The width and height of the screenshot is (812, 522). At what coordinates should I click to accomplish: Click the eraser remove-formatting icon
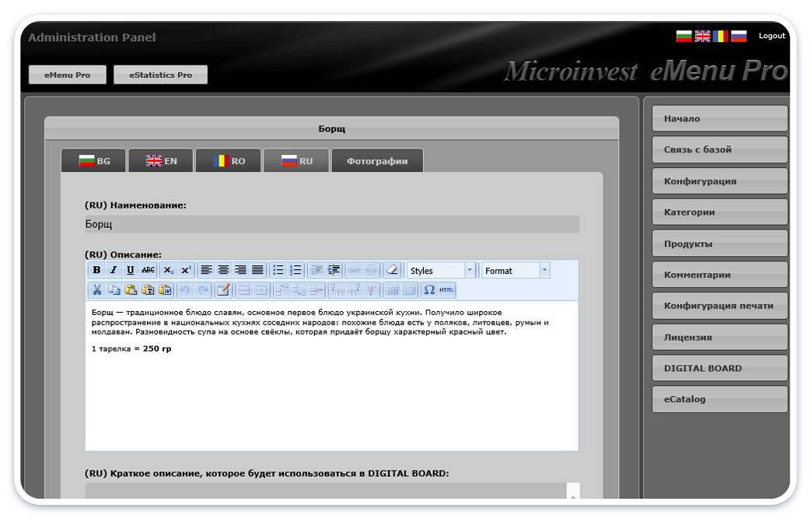tap(391, 270)
